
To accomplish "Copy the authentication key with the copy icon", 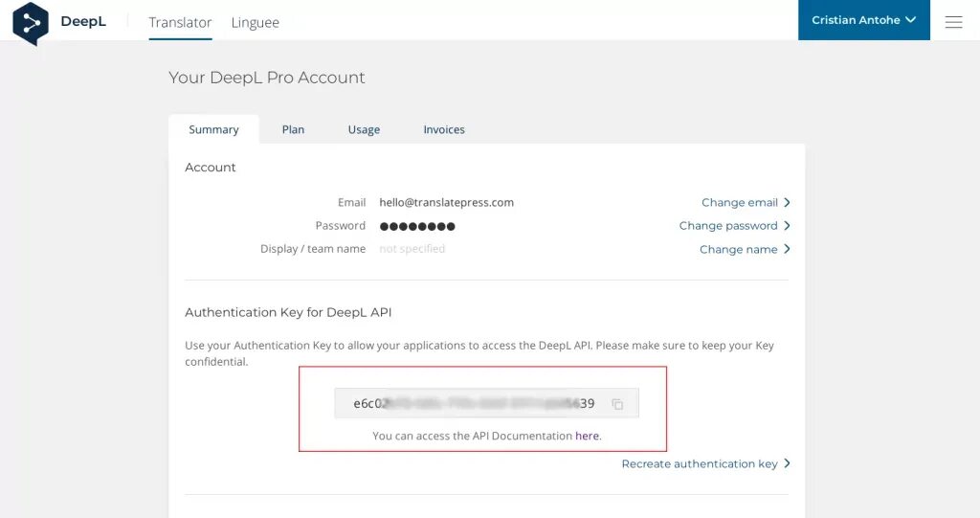I will pyautogui.click(x=617, y=404).
